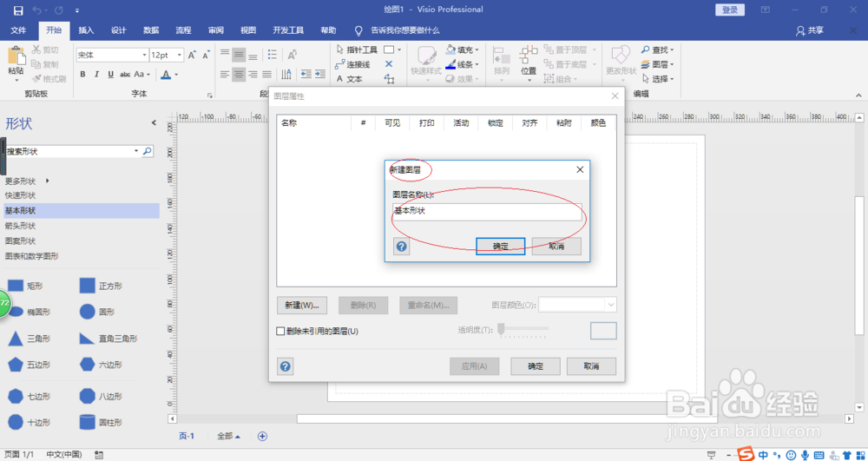Toggle Underline formatting button

[110, 74]
